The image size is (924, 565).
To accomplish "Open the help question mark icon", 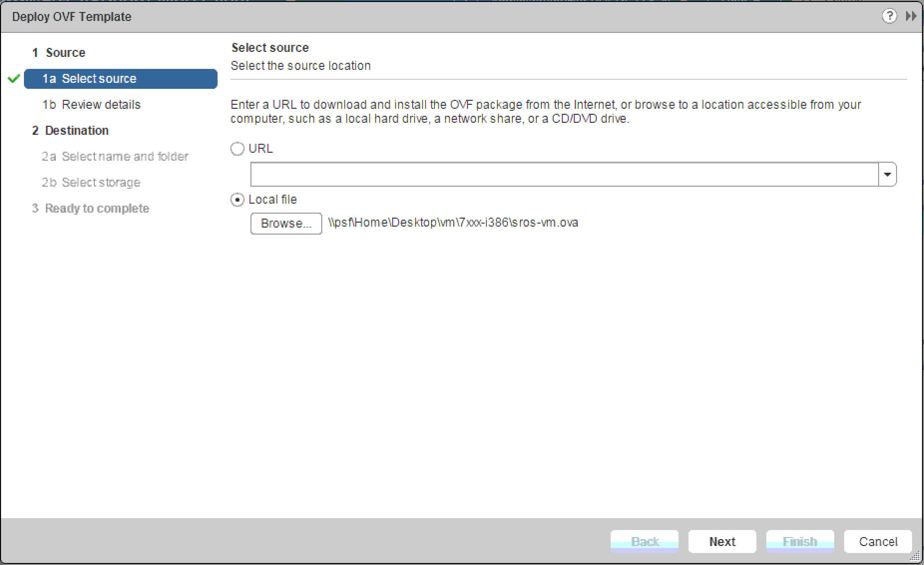I will (889, 16).
